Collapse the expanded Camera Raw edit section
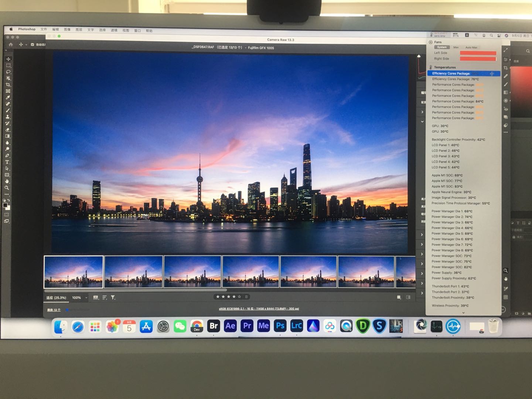 (422, 121)
